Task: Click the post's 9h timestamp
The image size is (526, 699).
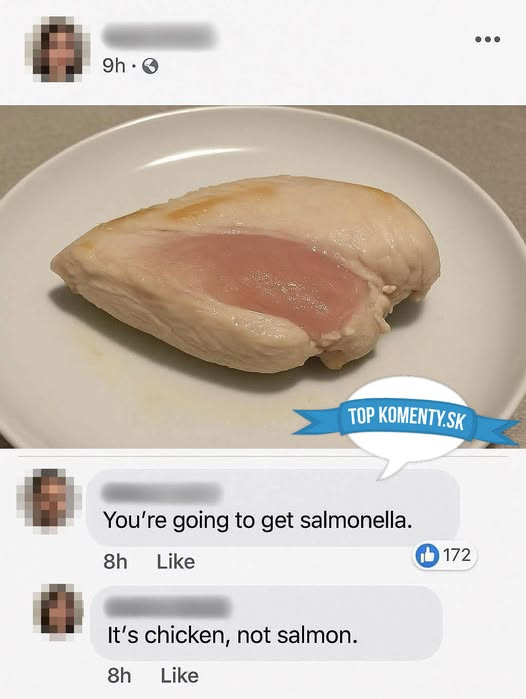Action: point(114,66)
